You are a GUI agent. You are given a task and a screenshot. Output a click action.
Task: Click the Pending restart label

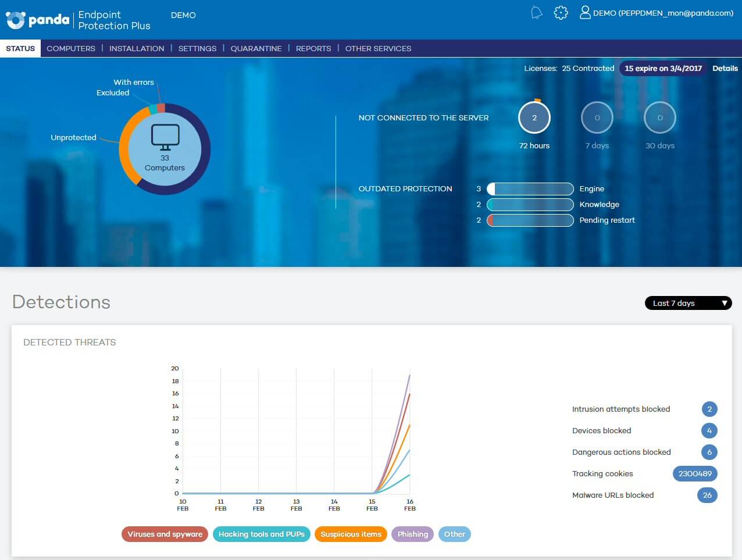[607, 220]
